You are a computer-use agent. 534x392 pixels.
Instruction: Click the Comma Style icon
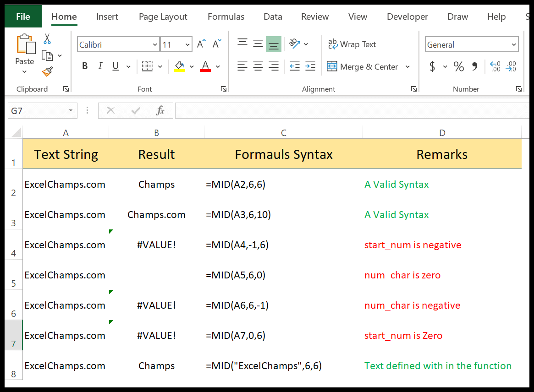pos(475,66)
